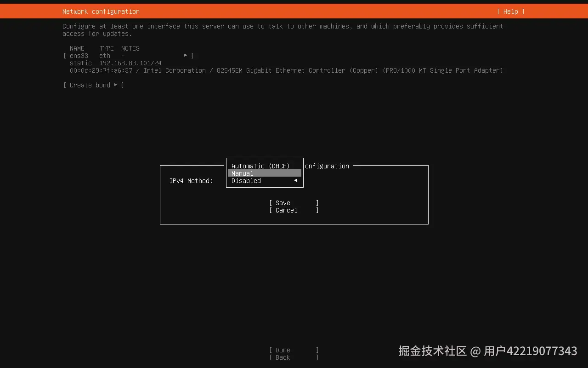Click the NOTES column header
588x368 pixels.
pos(130,48)
